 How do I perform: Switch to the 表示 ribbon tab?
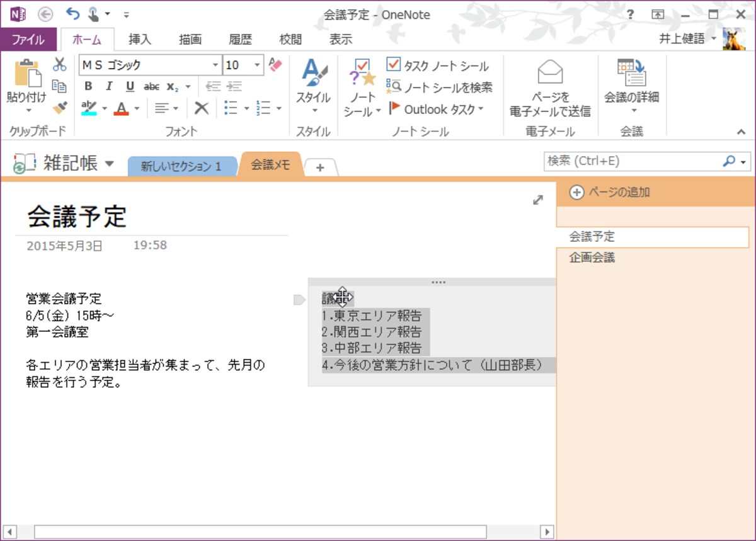pos(341,39)
